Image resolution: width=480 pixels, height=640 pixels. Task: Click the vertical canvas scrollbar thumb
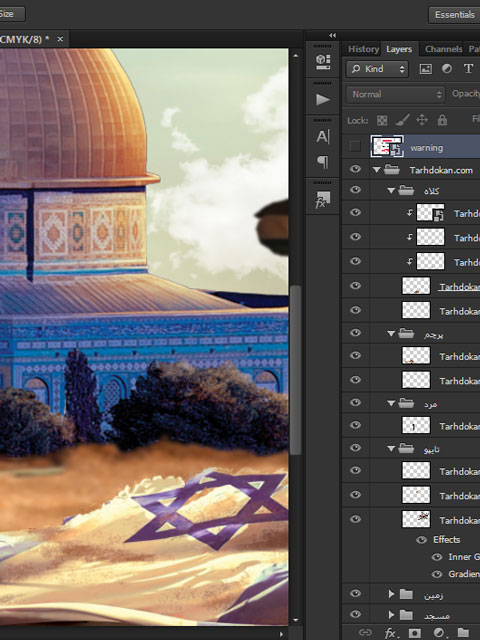click(296, 369)
